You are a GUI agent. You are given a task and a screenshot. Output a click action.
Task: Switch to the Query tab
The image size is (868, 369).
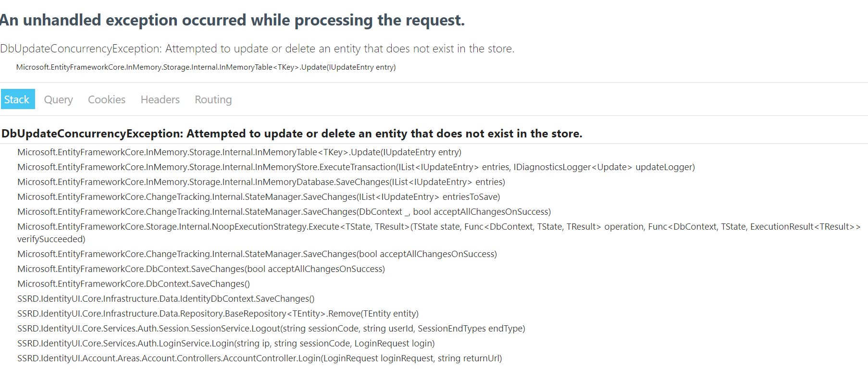(x=58, y=99)
